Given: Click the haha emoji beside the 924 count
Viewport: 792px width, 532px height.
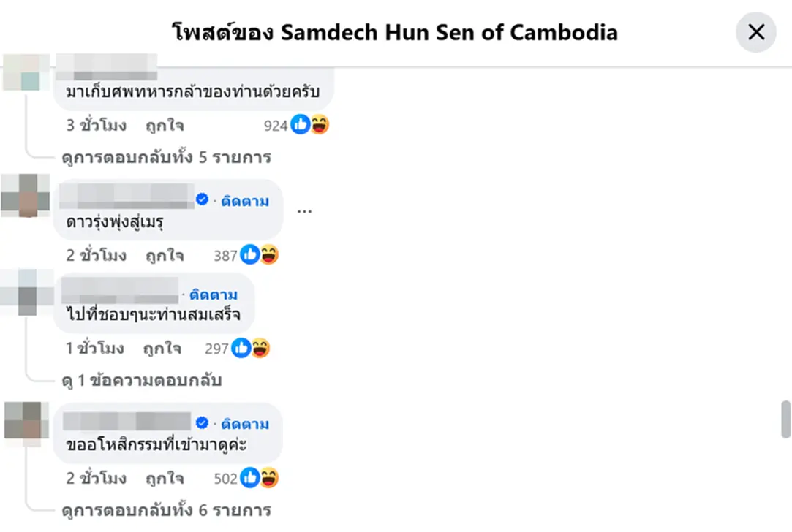Looking at the screenshot, I should (x=320, y=124).
